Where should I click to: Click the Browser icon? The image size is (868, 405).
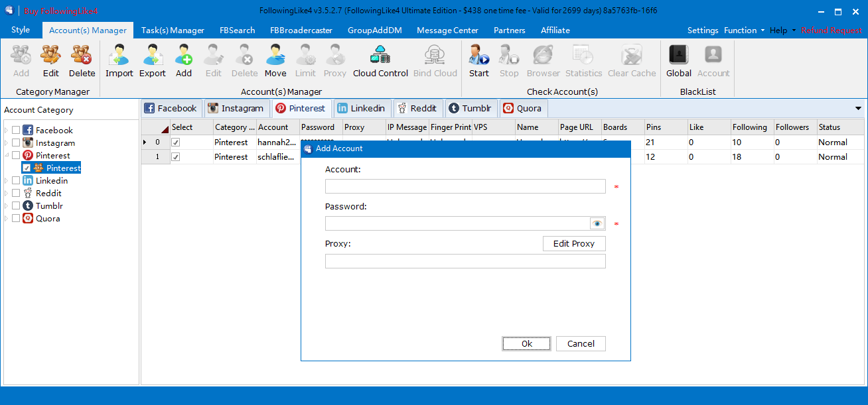543,61
